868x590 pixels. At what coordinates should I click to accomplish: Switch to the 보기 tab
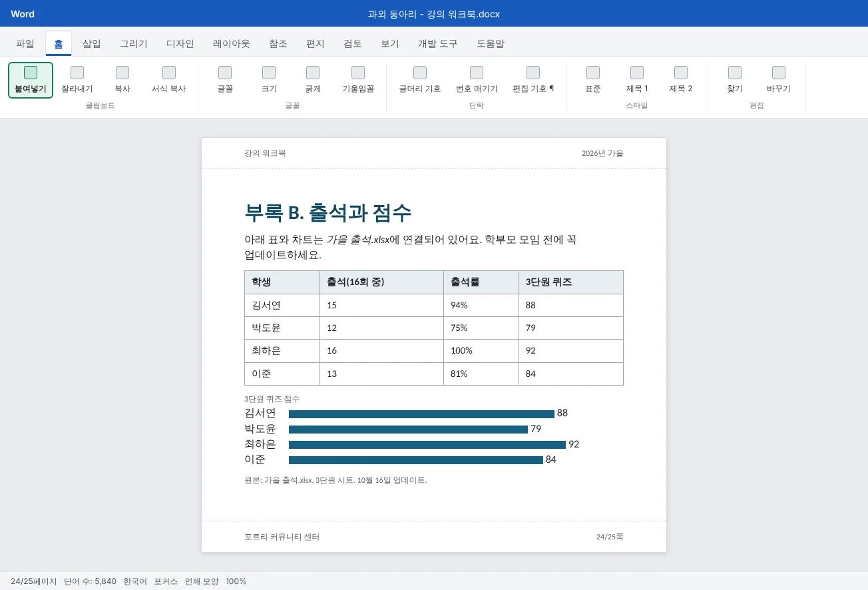point(390,44)
